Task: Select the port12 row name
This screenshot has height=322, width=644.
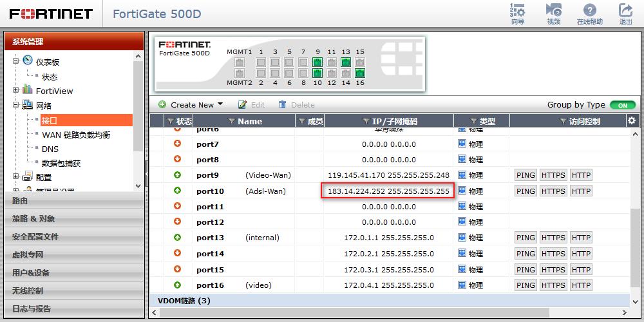Action: tap(211, 222)
